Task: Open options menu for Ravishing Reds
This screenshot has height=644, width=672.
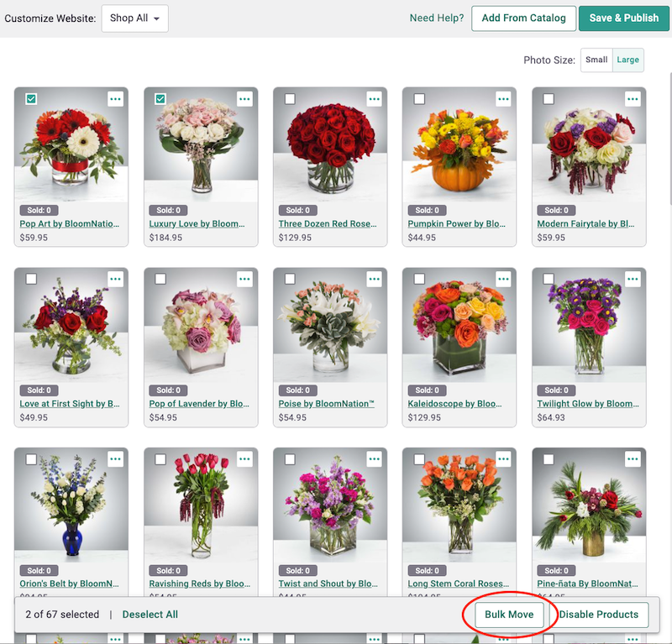Action: pos(244,459)
